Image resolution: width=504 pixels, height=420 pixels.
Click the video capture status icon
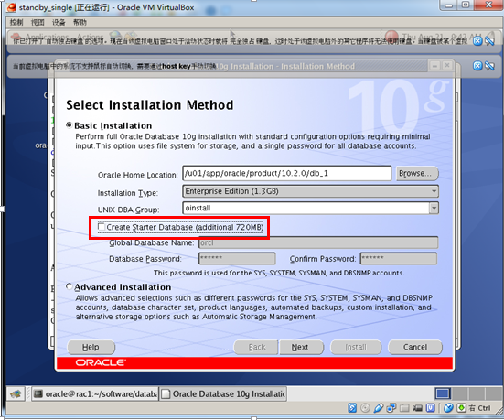[x=417, y=408]
